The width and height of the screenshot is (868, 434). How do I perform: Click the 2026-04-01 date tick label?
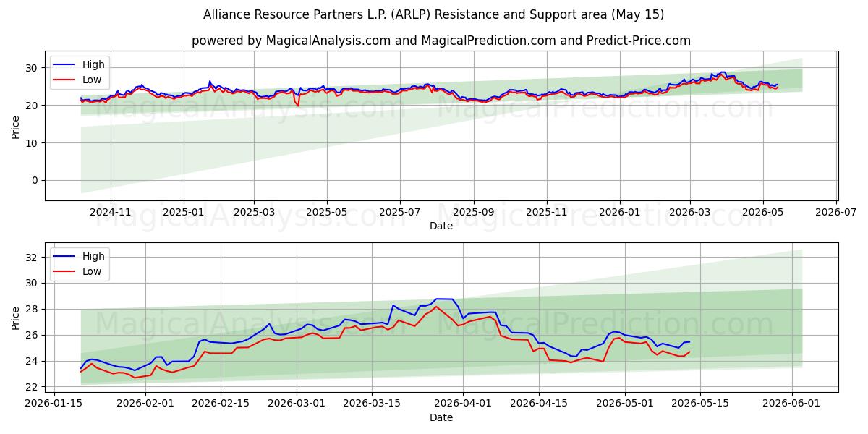point(462,404)
